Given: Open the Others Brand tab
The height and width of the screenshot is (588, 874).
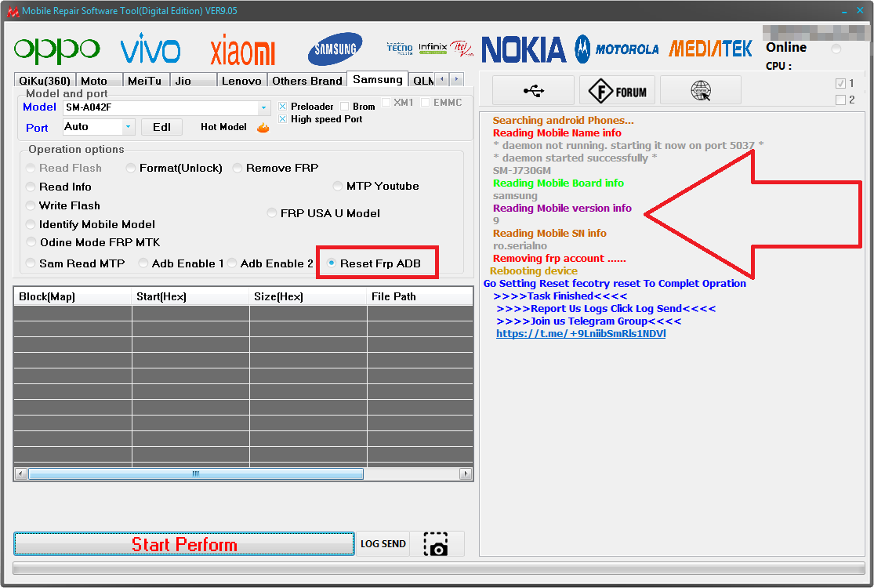Looking at the screenshot, I should 307,80.
